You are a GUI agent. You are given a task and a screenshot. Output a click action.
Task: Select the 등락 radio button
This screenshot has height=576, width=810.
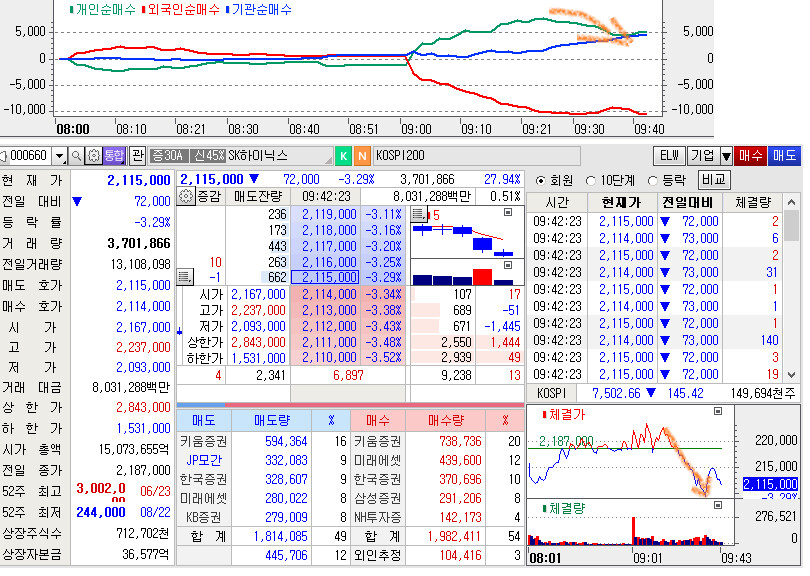(x=652, y=181)
